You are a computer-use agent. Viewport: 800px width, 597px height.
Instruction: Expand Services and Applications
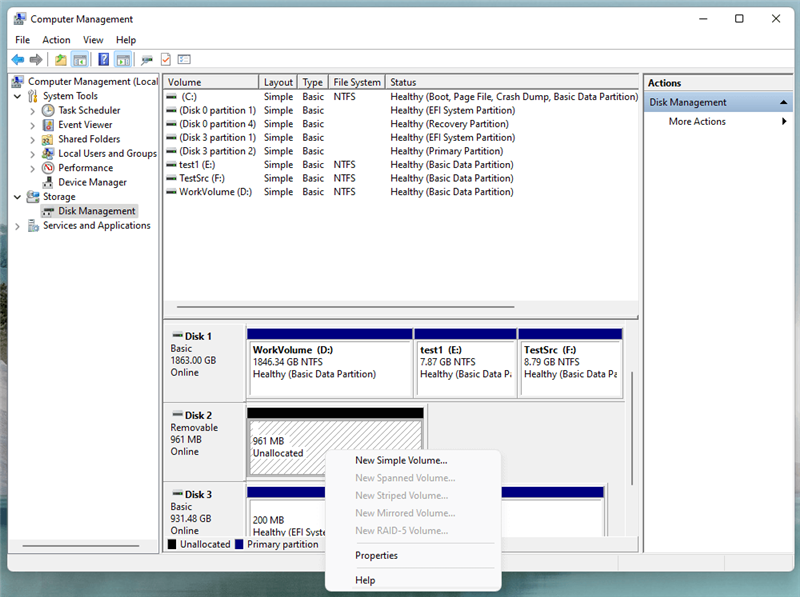click(x=17, y=225)
